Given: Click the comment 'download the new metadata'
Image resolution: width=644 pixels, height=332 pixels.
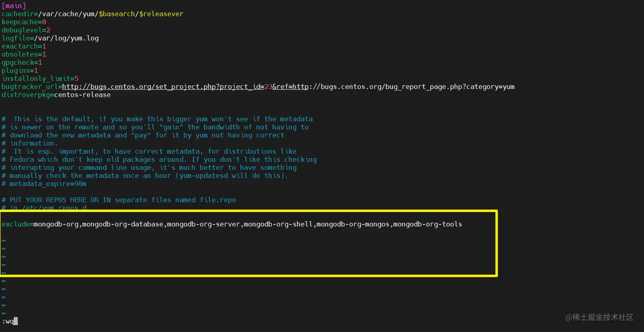Looking at the screenshot, I should (x=143, y=136).
